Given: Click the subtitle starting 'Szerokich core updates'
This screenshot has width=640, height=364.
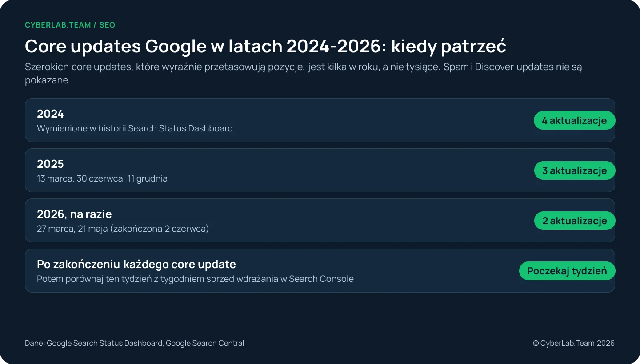Looking at the screenshot, I should click(x=304, y=74).
